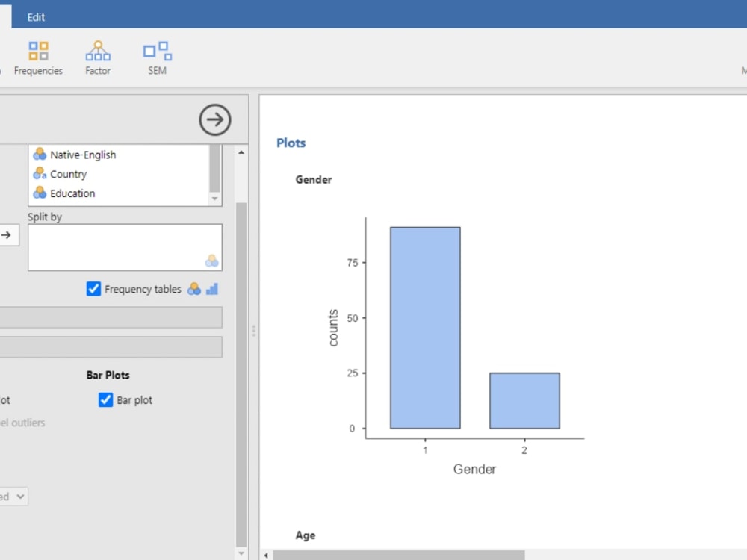Click the Gender x-axis label
The width and height of the screenshot is (747, 560).
pos(474,469)
